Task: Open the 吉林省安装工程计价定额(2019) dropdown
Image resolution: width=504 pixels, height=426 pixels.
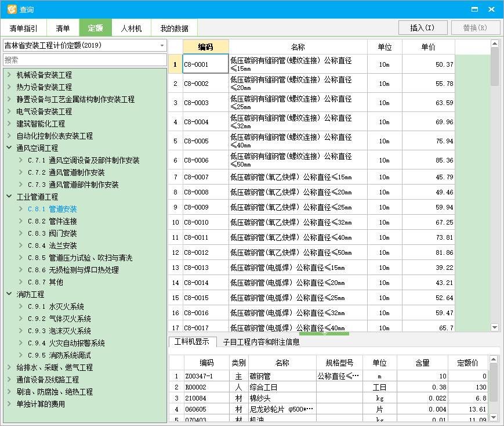Action: [161, 45]
